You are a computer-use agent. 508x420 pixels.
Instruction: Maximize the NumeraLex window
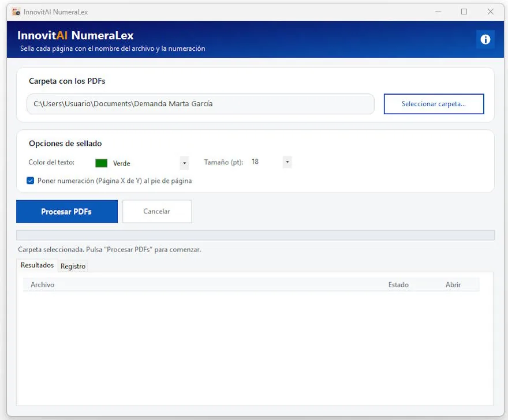(x=464, y=12)
